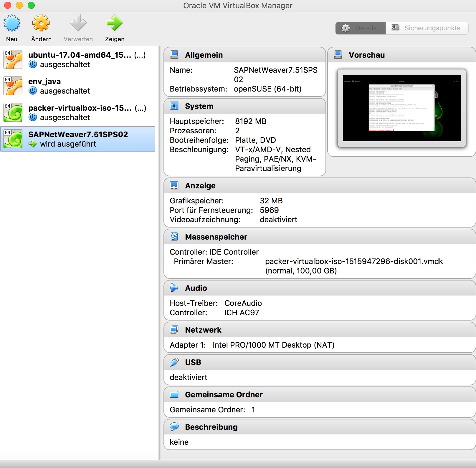Click the Prozessoren value 2
The height and width of the screenshot is (468, 476).
[x=237, y=131]
